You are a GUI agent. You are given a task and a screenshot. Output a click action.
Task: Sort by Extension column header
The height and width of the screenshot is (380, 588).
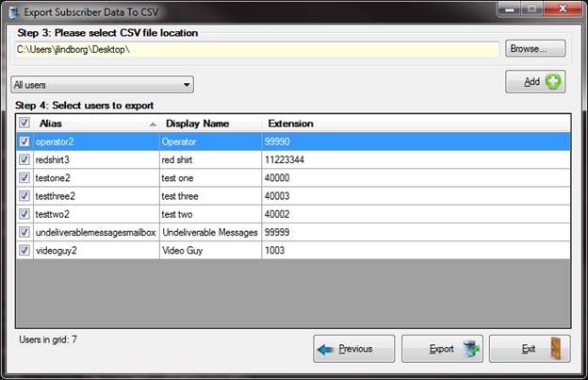416,124
